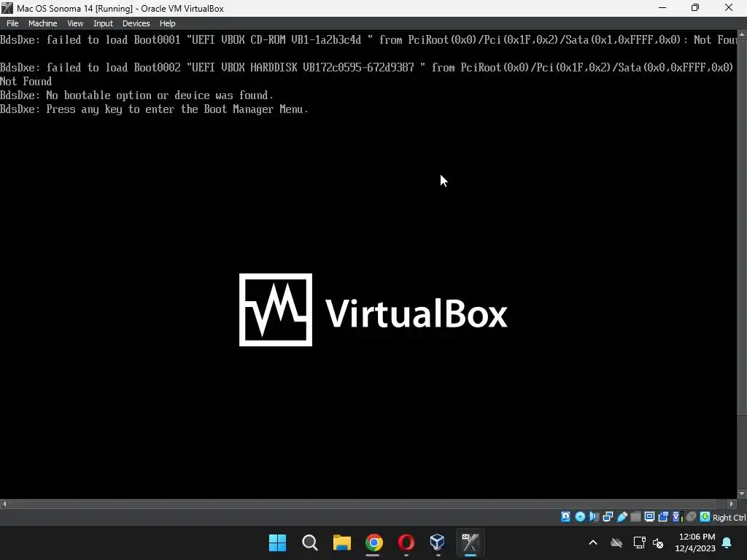Click the mouse integration status icon
747x560 pixels.
(x=692, y=517)
